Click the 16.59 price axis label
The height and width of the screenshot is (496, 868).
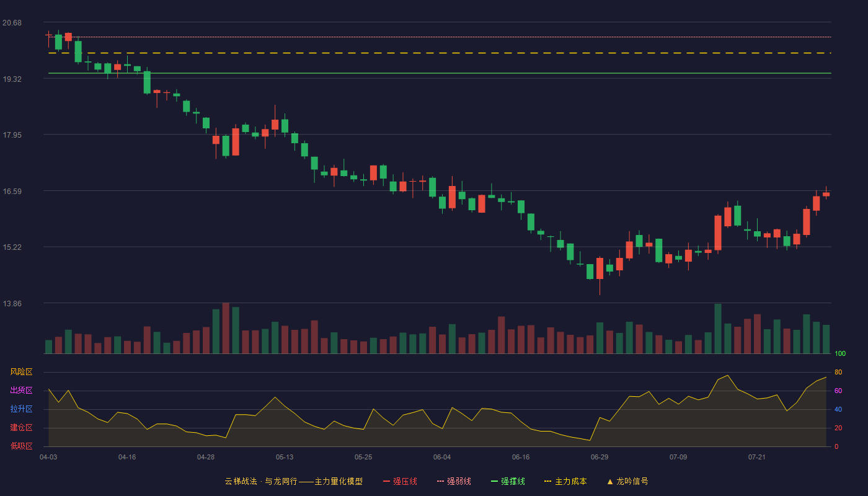[x=12, y=191]
